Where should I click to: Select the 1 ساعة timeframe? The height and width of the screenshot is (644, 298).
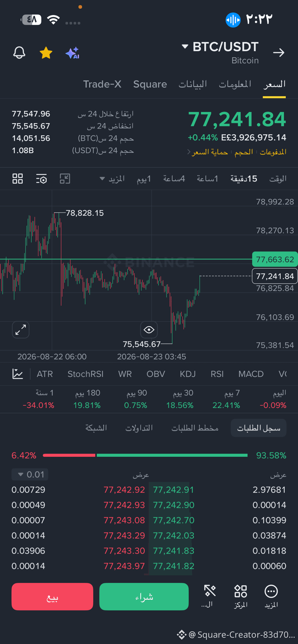coord(208,179)
